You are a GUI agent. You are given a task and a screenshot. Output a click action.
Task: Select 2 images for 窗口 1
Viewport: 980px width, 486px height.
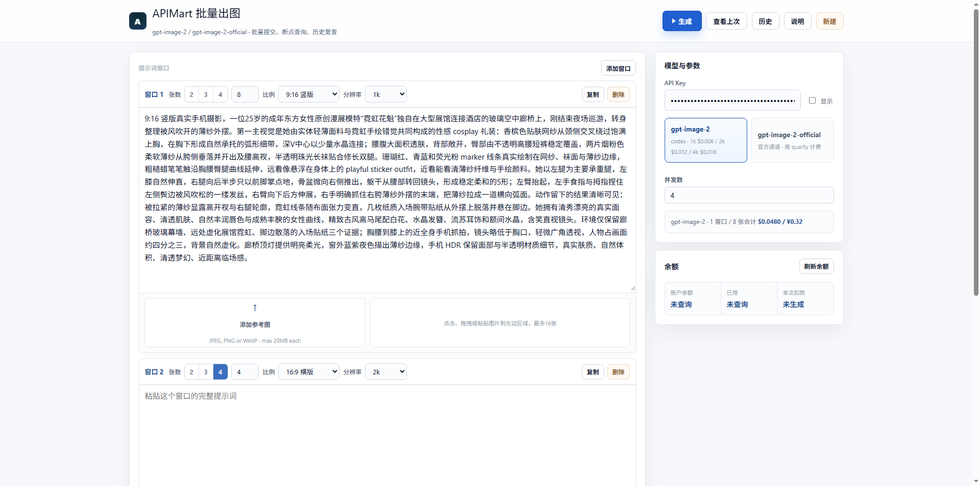191,94
